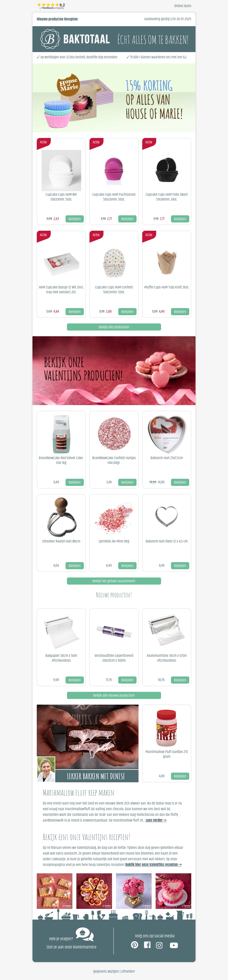Click the Denise portrait photo
This screenshot has width=228, height=980.
pyautogui.click(x=46, y=769)
